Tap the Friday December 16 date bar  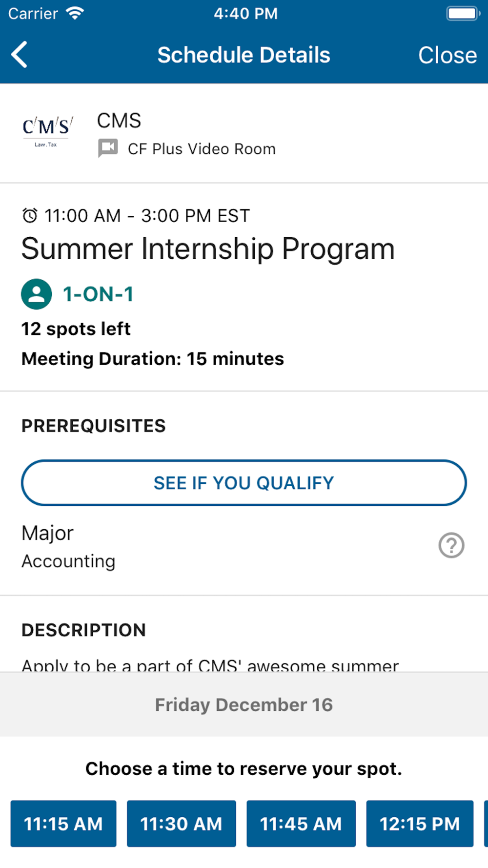244,704
